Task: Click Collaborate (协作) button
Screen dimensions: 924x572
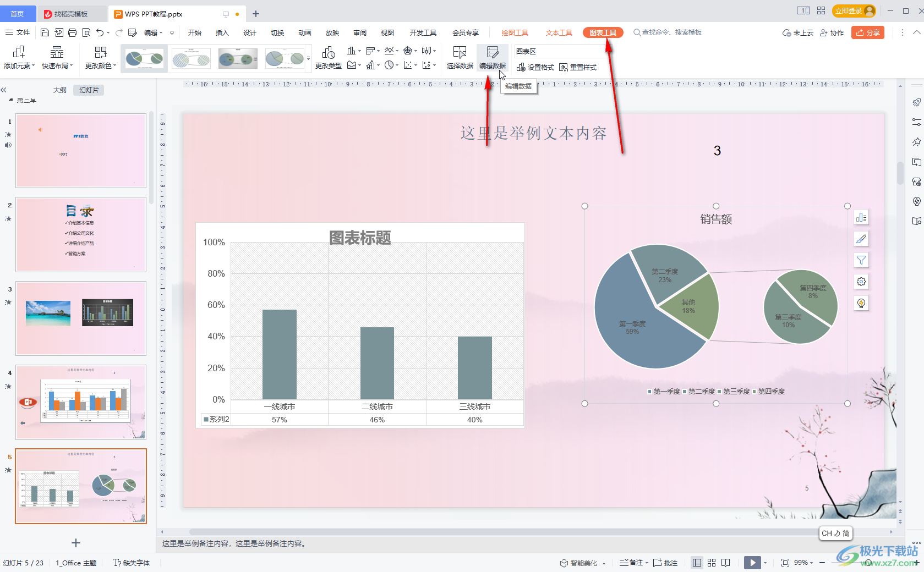Action: (x=832, y=32)
